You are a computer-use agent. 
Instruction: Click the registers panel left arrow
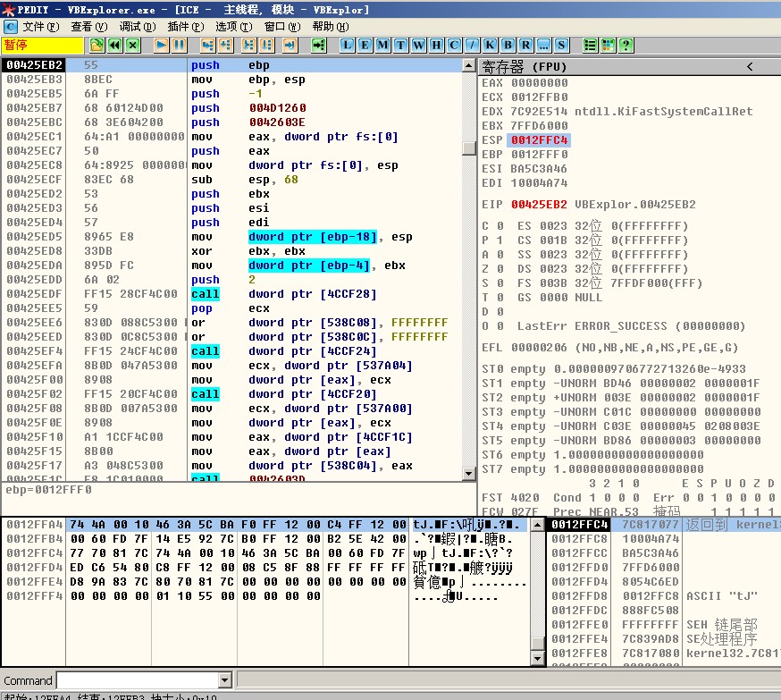tap(750, 67)
